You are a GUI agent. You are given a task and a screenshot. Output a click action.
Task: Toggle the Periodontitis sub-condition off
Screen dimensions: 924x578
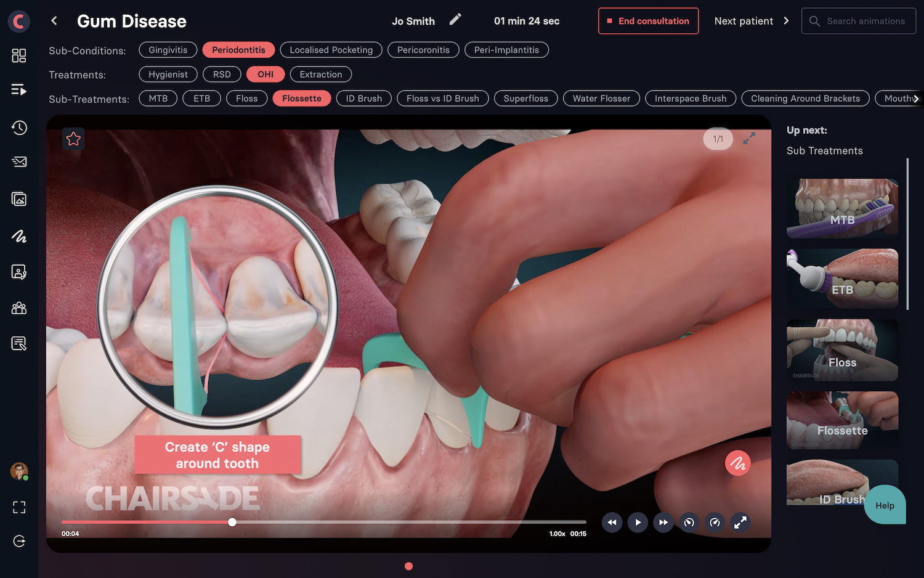pyautogui.click(x=238, y=49)
